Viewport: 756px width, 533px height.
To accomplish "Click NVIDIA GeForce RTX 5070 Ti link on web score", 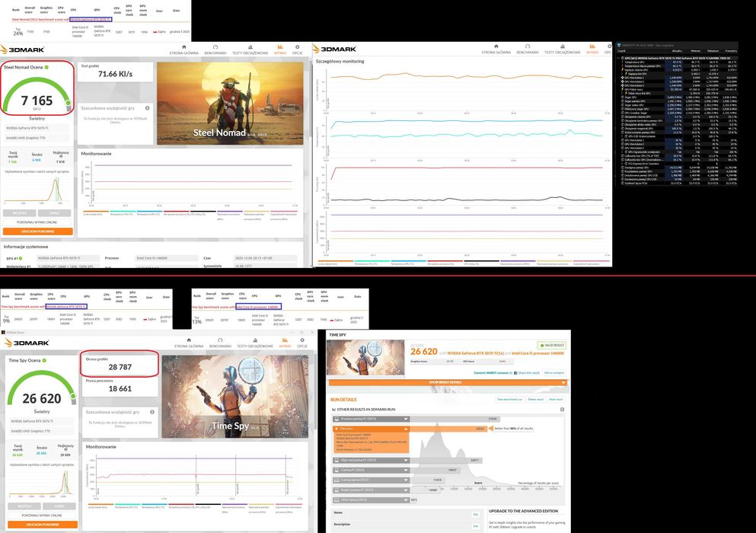I will [x=475, y=353].
